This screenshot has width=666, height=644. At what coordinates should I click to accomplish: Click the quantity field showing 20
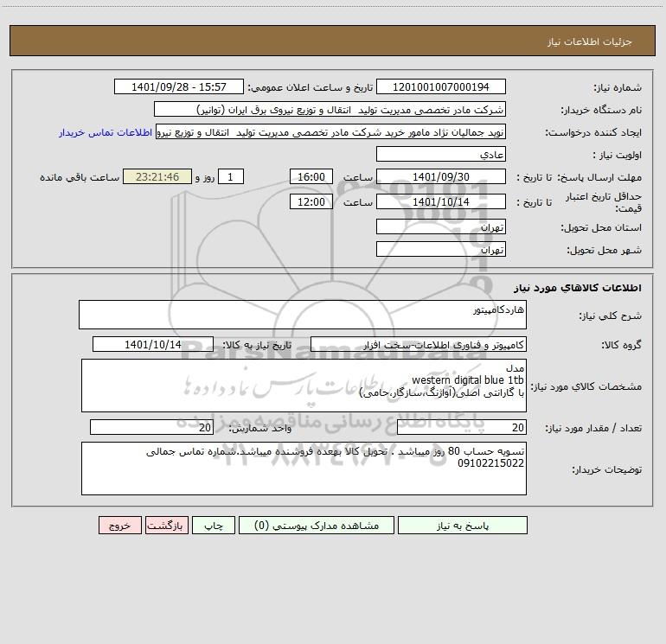pyautogui.click(x=462, y=428)
